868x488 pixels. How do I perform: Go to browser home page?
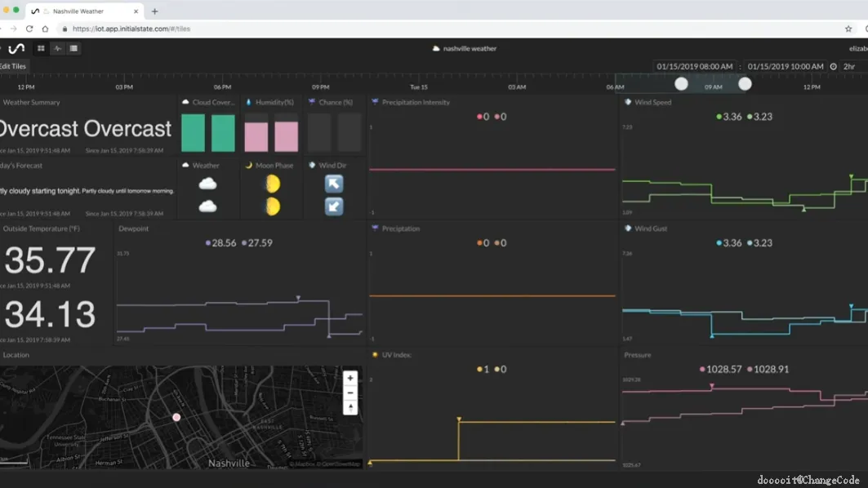[x=46, y=29]
